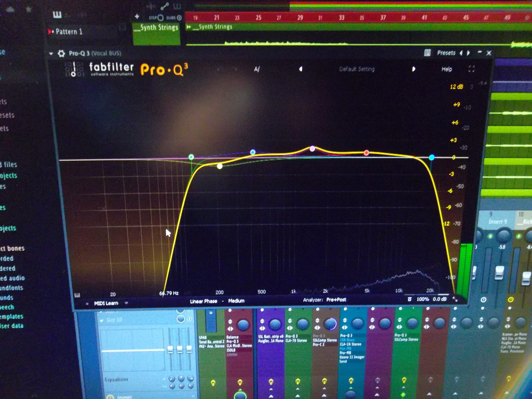
Task: Jump to bar 29 on the timeline
Action: pyautogui.click(x=300, y=17)
